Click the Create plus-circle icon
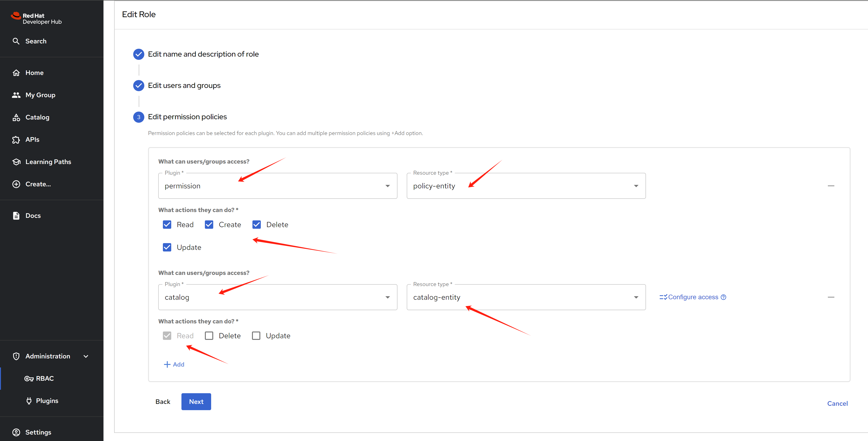The image size is (868, 441). pos(16,184)
